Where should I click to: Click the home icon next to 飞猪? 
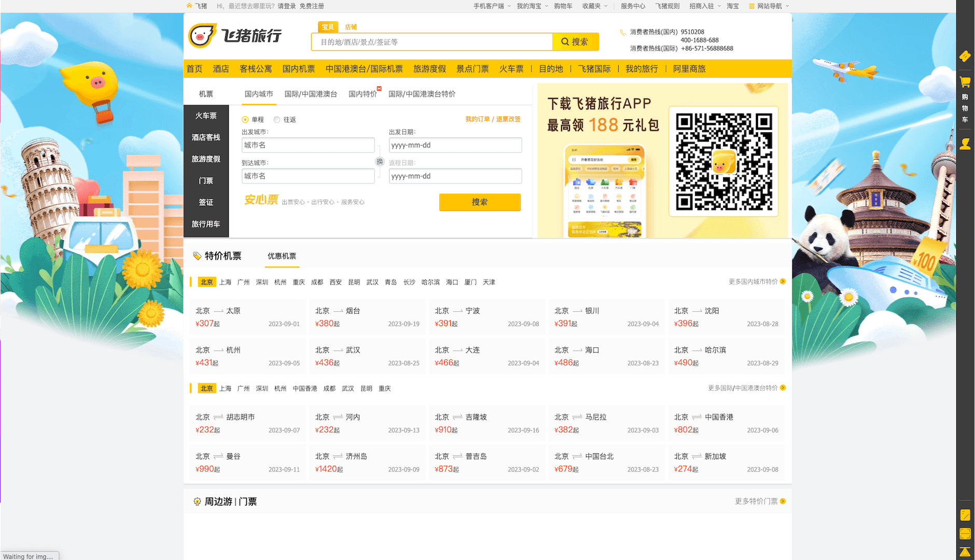189,6
